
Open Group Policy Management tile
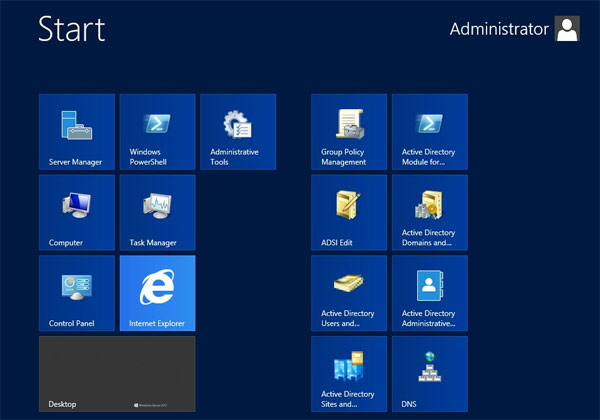(349, 132)
